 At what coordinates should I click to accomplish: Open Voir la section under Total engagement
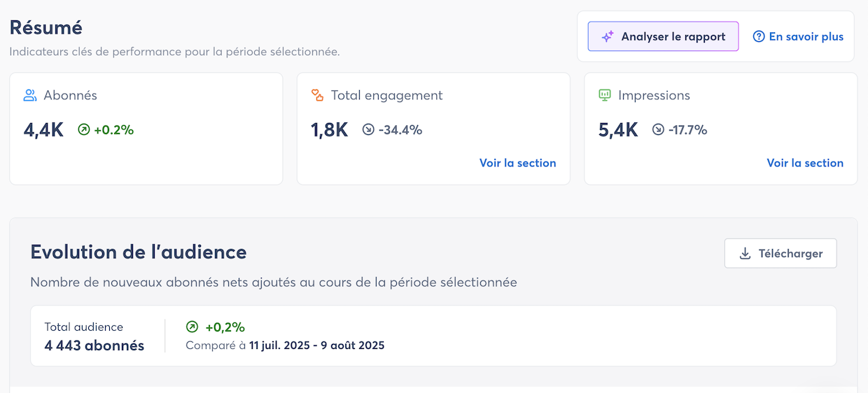pos(517,163)
